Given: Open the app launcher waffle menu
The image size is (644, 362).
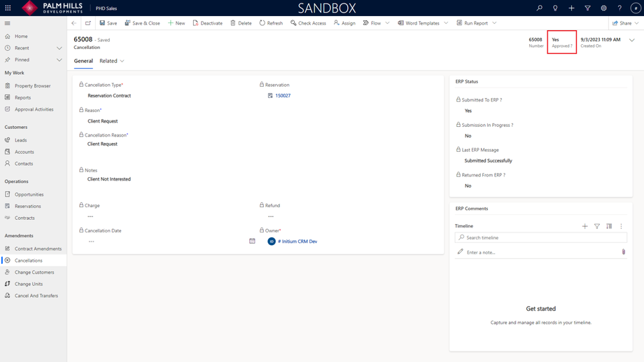Looking at the screenshot, I should click(x=8, y=8).
